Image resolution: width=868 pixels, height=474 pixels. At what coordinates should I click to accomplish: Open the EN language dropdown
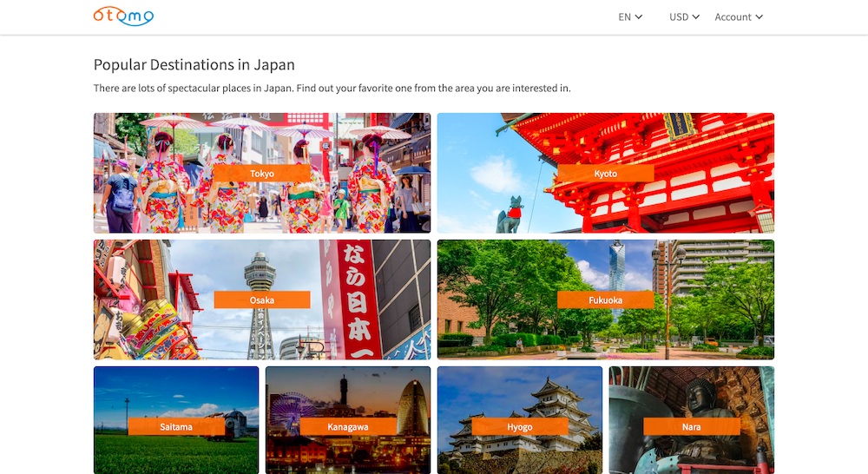[630, 17]
